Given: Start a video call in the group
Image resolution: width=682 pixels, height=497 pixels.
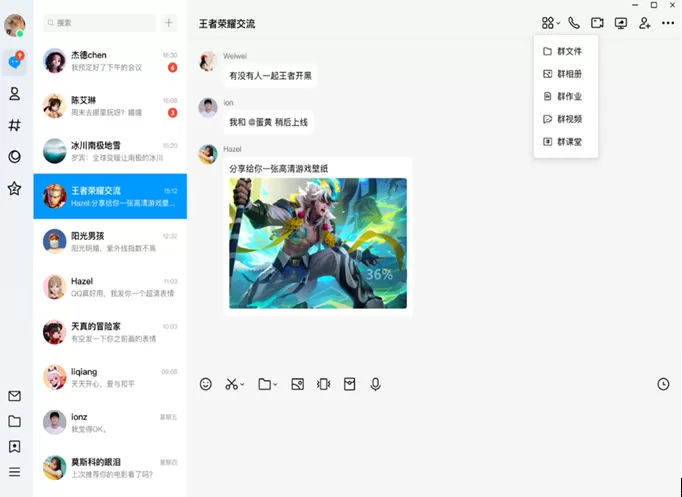Looking at the screenshot, I should pos(597,23).
